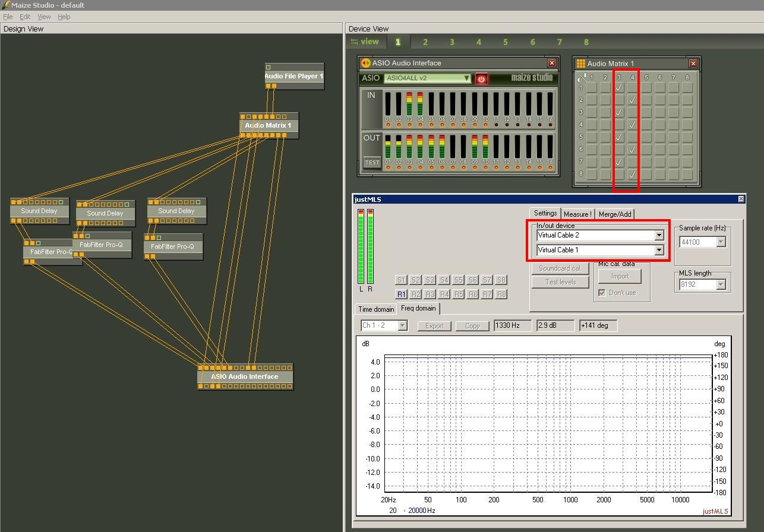Click the IN channel 01 indicator dot
Viewport: 764px width, 532px height.
point(388,125)
